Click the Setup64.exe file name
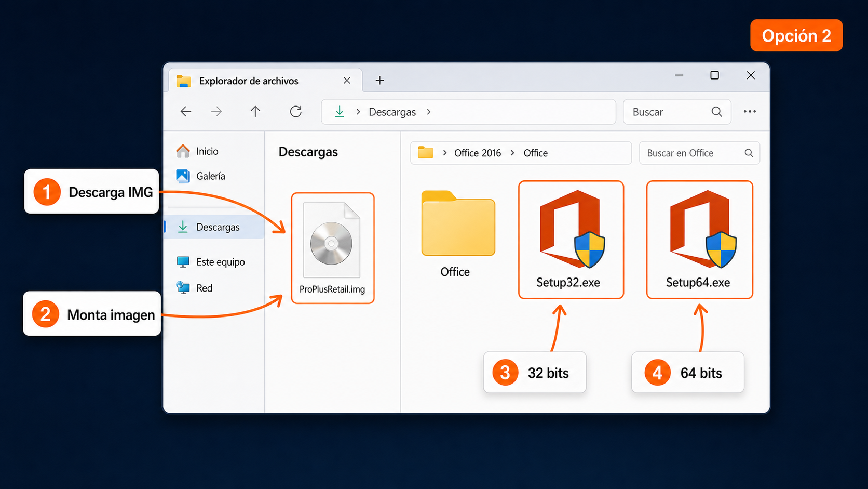Screen dimensions: 868x489 [x=698, y=283]
